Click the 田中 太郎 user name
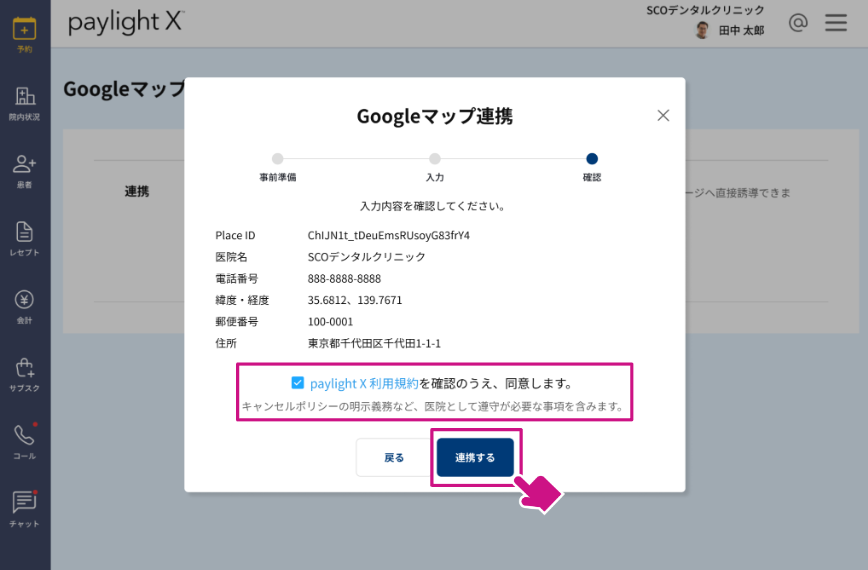Viewport: 868px width, 570px height. click(741, 30)
